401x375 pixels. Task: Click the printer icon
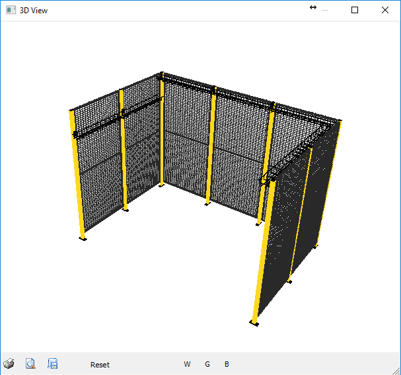pos(9,364)
